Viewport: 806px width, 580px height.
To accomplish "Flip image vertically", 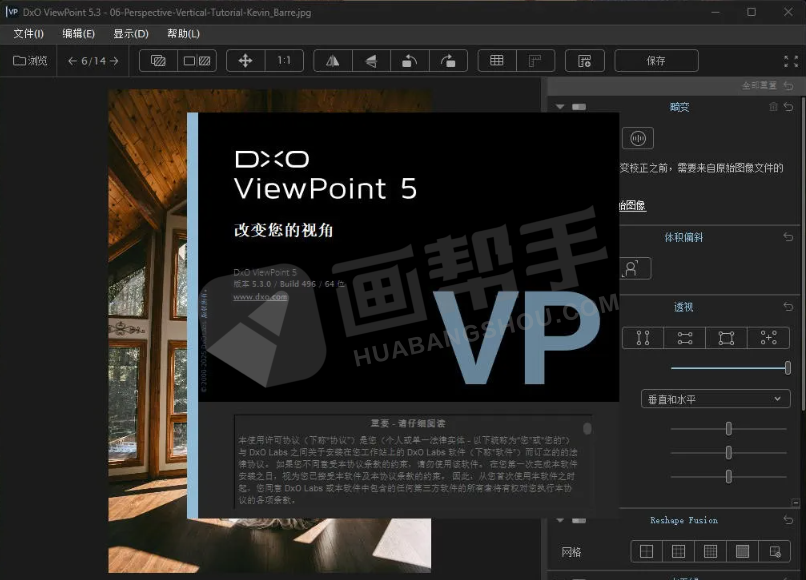I will (371, 61).
